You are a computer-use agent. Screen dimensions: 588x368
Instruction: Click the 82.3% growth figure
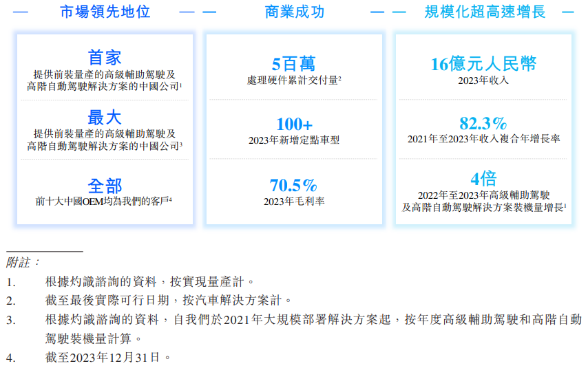483,123
